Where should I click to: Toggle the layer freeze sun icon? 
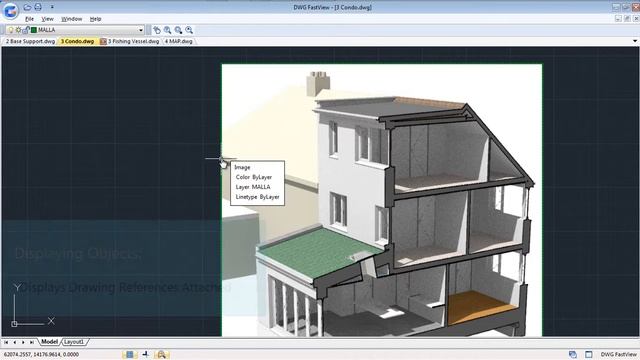pyautogui.click(x=18, y=30)
